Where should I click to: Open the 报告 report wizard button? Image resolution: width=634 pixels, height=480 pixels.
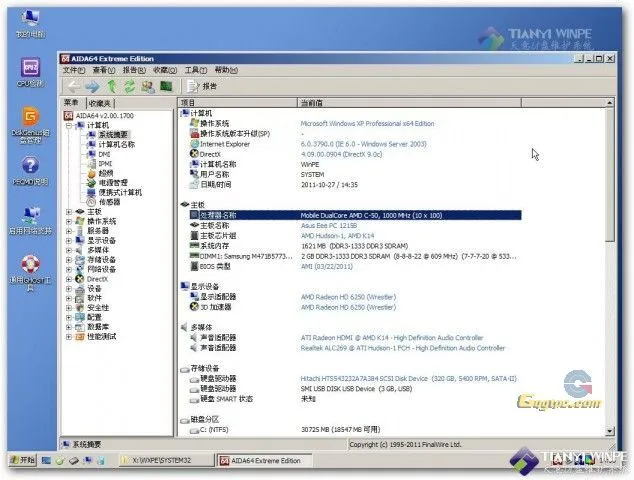[202, 86]
